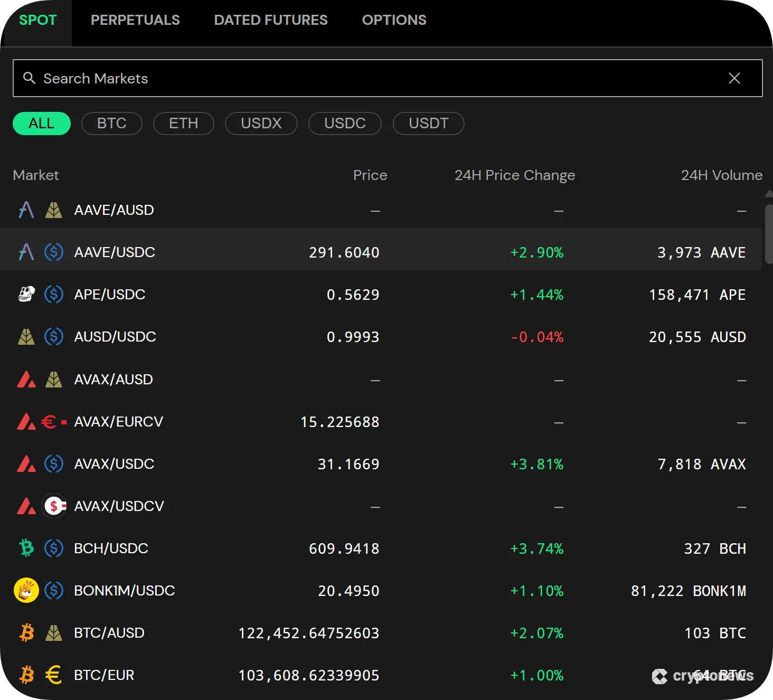Sort by the Price column header
The height and width of the screenshot is (700, 773).
tap(370, 175)
